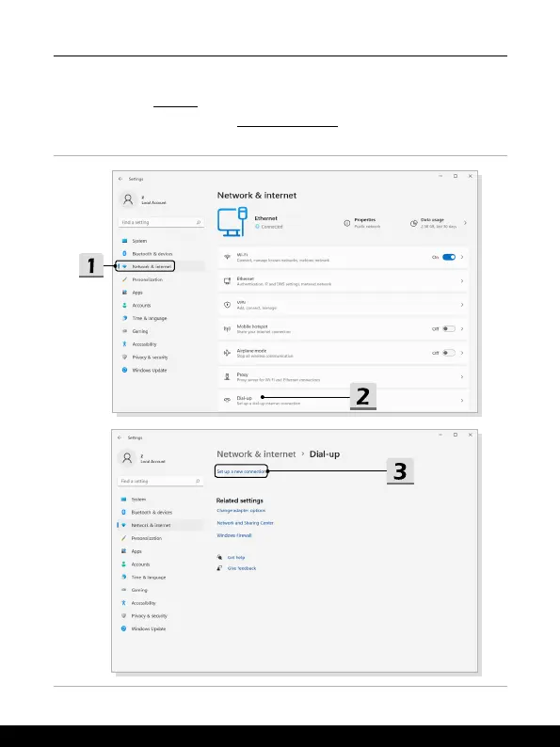Click Find a setting box on Dial-up page

point(160,481)
